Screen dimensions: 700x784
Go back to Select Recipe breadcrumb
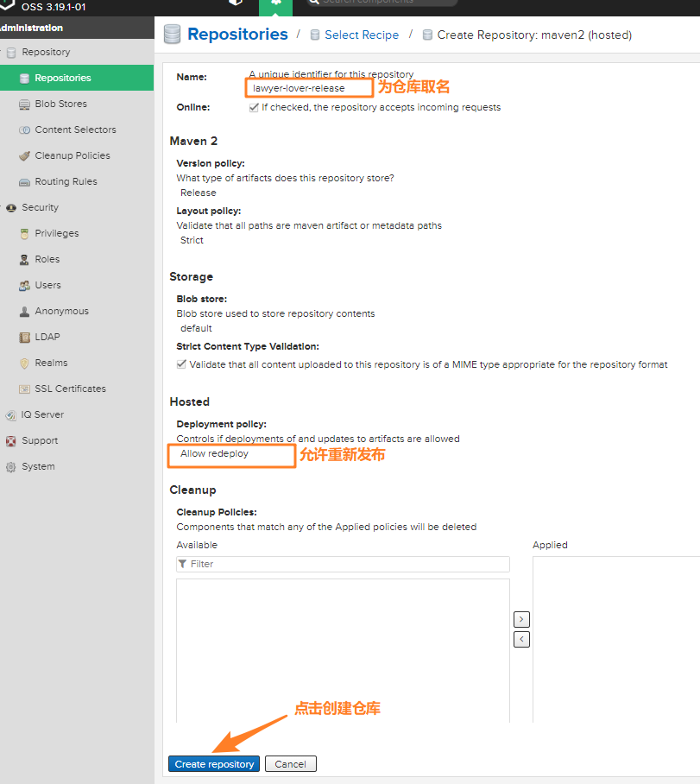pos(362,35)
